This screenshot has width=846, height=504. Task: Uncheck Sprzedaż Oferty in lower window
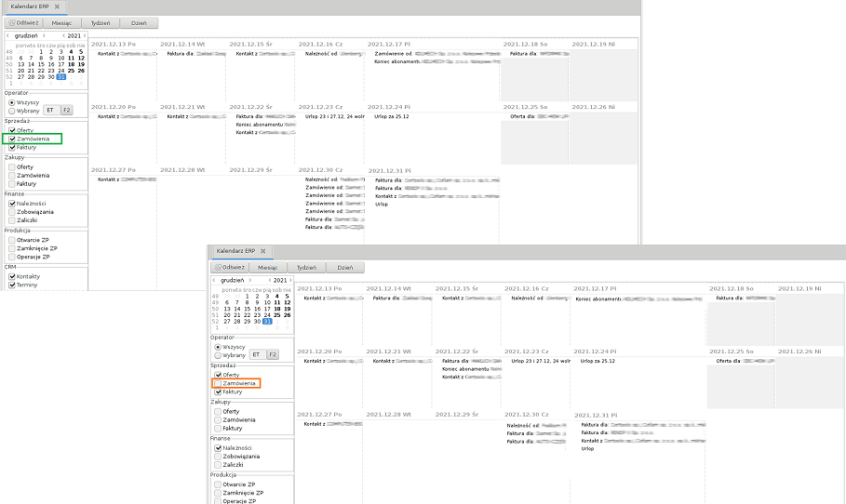(218, 375)
